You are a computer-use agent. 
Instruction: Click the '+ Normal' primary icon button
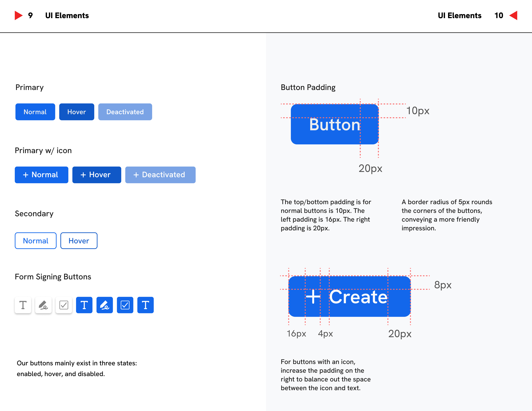tap(41, 175)
